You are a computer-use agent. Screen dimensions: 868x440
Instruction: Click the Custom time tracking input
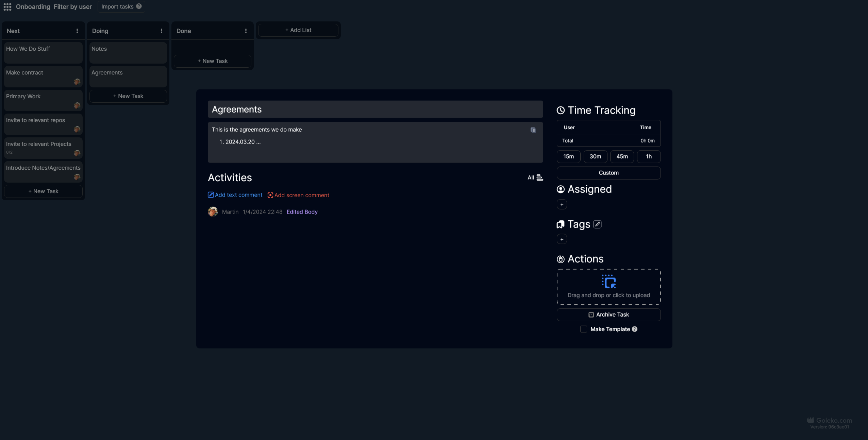(x=608, y=173)
